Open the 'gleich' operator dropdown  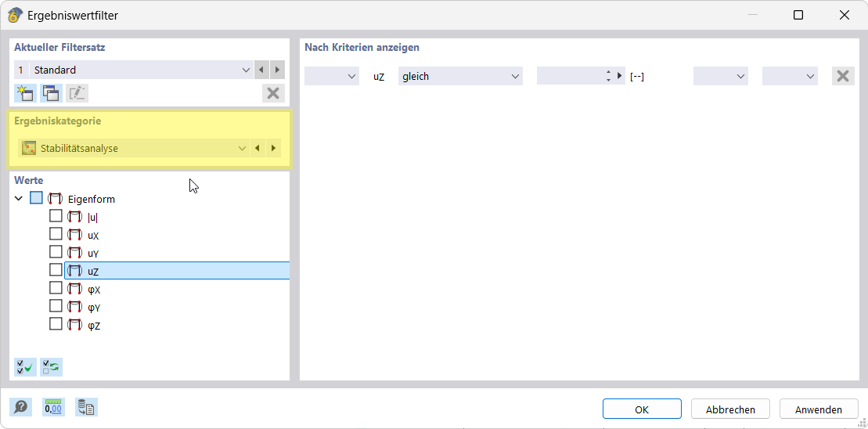click(x=460, y=76)
